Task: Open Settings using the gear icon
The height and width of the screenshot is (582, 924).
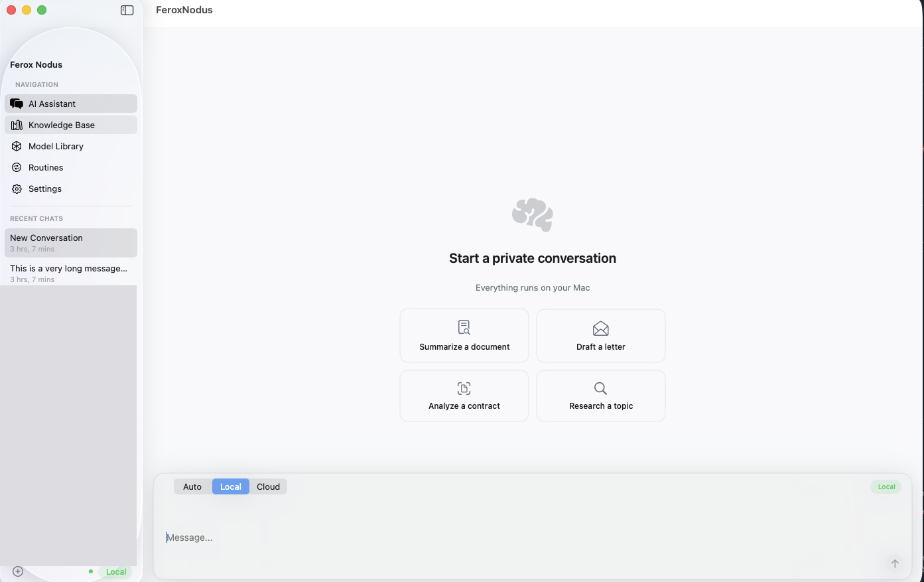Action: (x=16, y=188)
